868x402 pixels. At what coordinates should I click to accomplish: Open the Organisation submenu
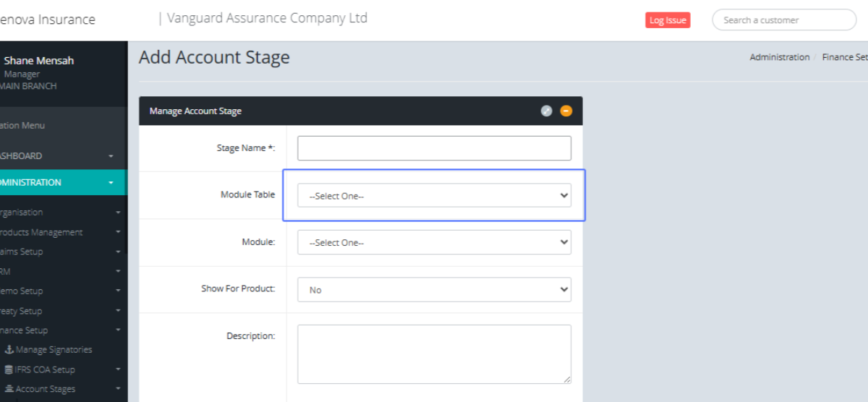click(58, 213)
